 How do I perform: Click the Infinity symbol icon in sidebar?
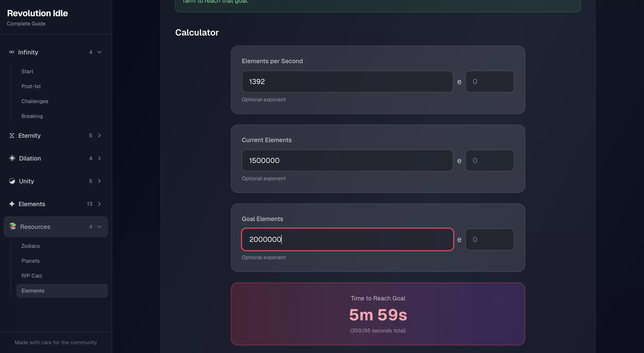pos(11,52)
